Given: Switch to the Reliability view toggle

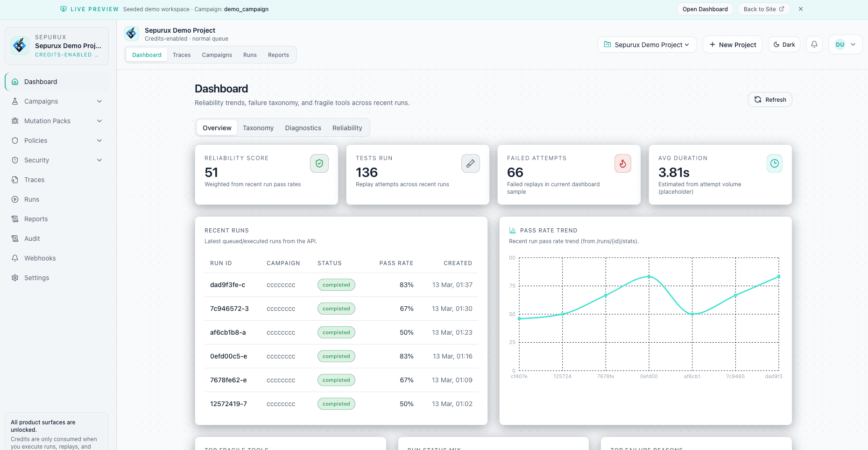Looking at the screenshot, I should (347, 127).
